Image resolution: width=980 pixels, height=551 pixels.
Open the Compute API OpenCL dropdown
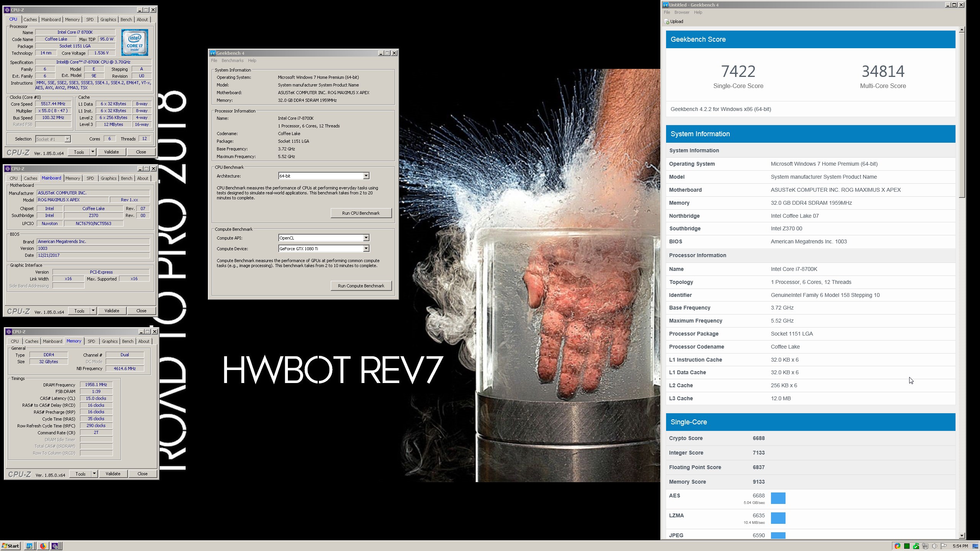(366, 238)
